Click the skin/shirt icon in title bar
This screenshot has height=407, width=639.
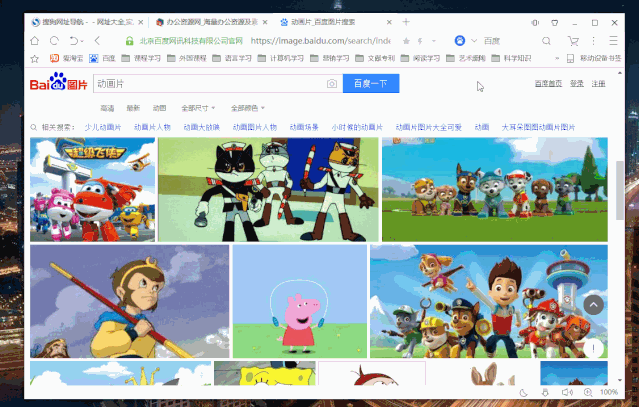(555, 23)
